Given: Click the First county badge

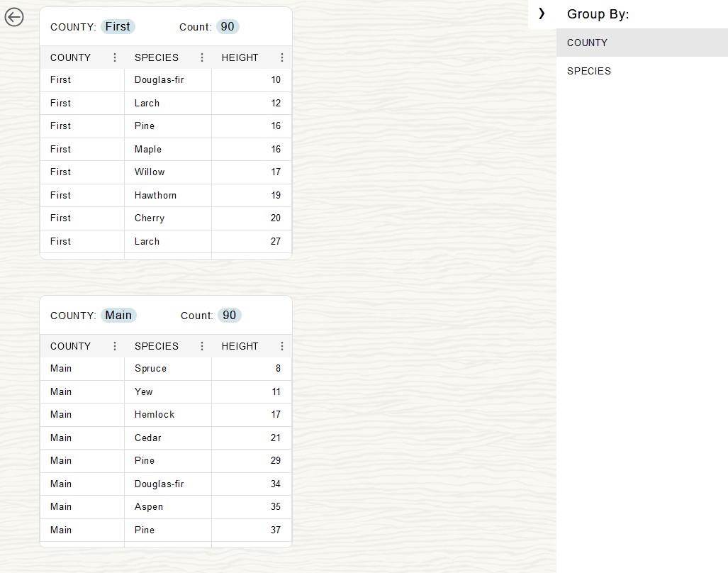Looking at the screenshot, I should tap(118, 26).
